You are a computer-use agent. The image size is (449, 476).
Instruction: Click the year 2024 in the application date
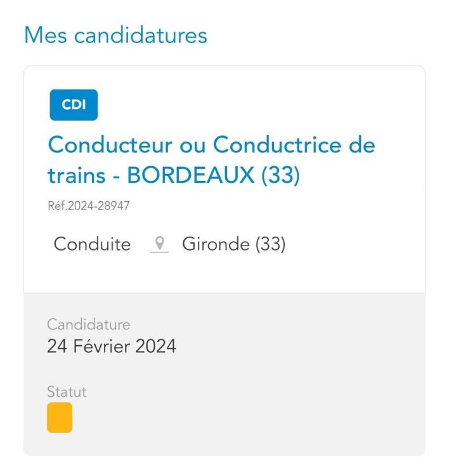[157, 347]
